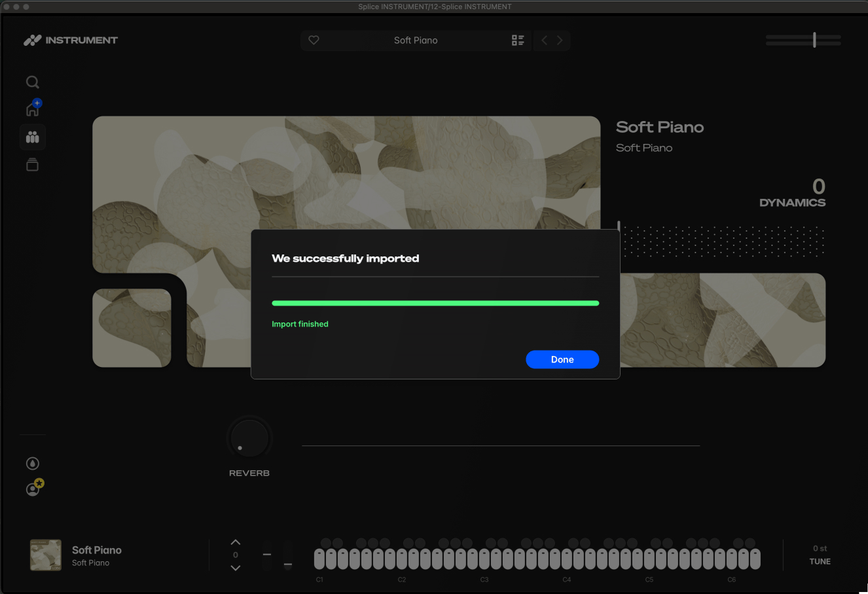Favorite the preset with the heart icon
Screen dimensions: 868x594
[x=314, y=40]
